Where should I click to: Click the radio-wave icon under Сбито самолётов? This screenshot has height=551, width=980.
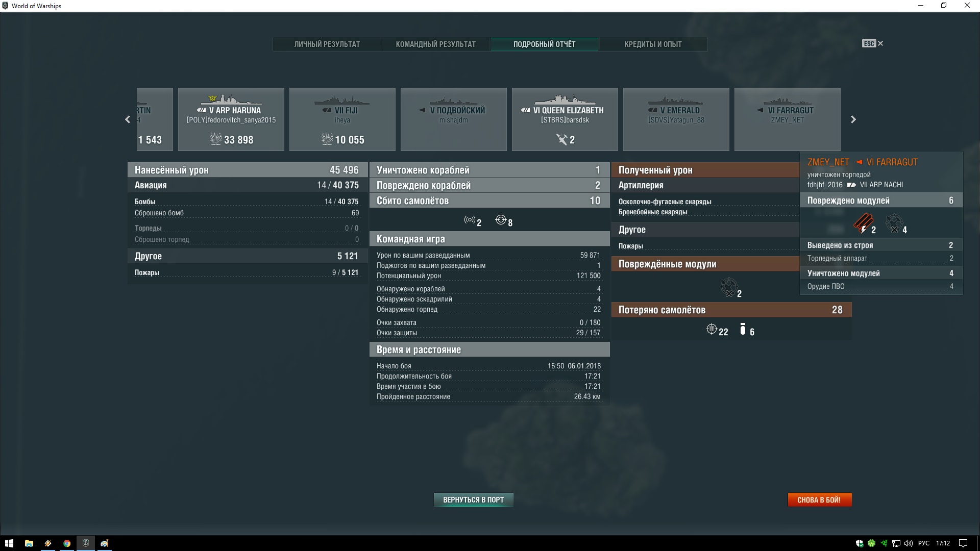(x=470, y=220)
